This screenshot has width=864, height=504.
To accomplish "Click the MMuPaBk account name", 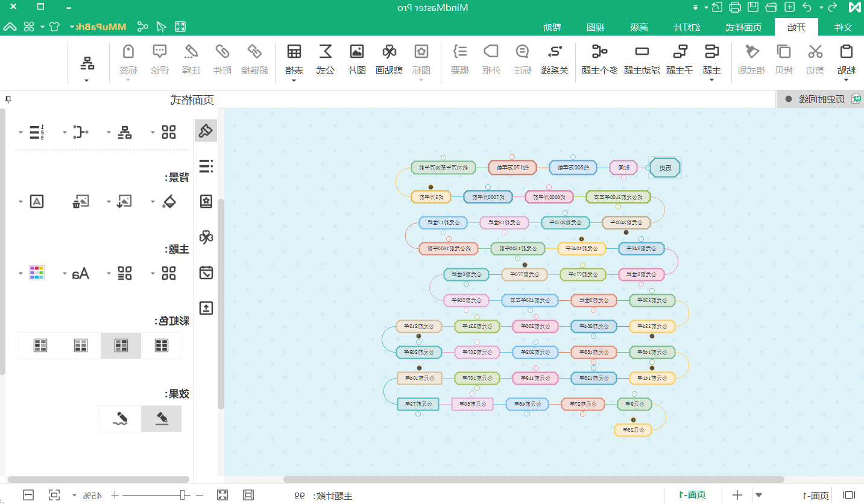I will click(101, 27).
